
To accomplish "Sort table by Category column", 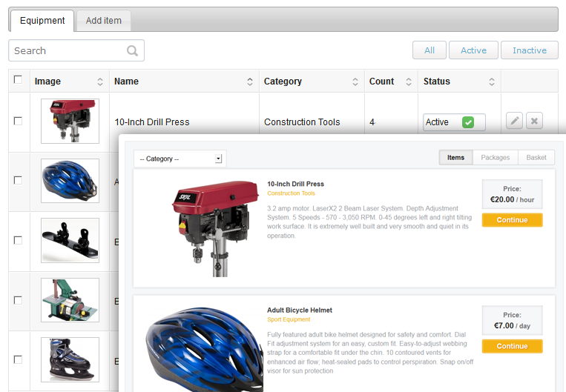I will [x=355, y=82].
